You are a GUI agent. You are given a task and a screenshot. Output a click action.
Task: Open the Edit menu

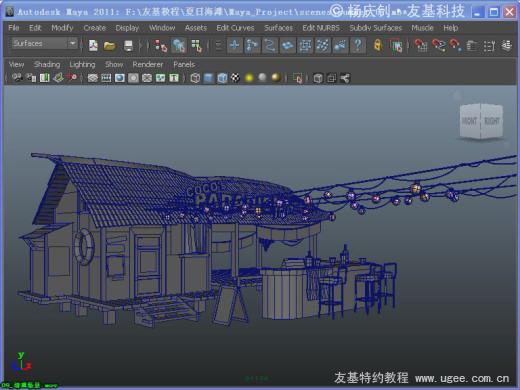(x=35, y=28)
